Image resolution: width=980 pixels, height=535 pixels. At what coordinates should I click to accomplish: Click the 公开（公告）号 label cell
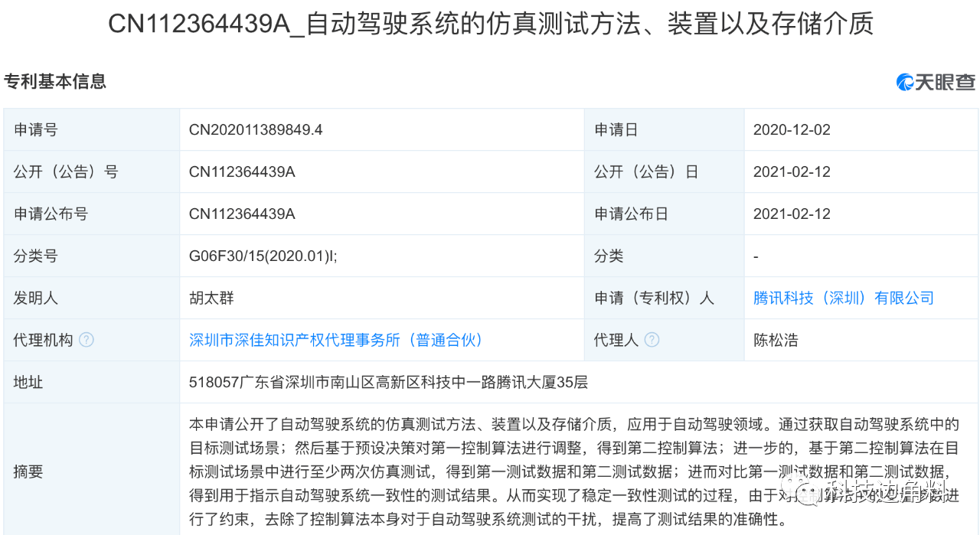(x=92, y=171)
